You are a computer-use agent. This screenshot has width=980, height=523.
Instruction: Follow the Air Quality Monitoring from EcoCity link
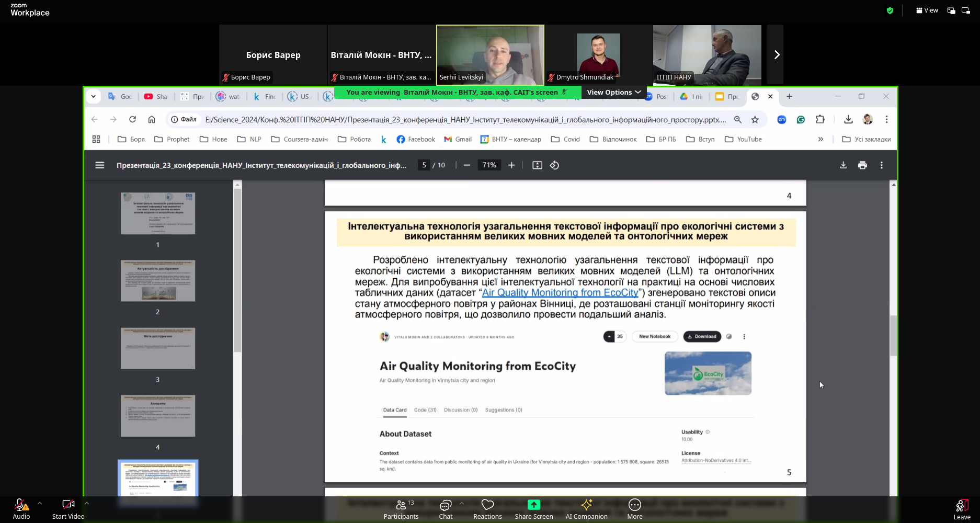point(560,293)
